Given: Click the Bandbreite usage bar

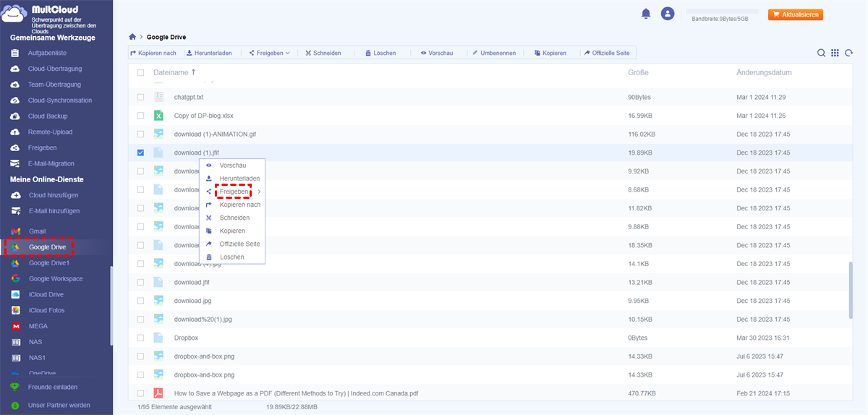Looking at the screenshot, I should (722, 12).
